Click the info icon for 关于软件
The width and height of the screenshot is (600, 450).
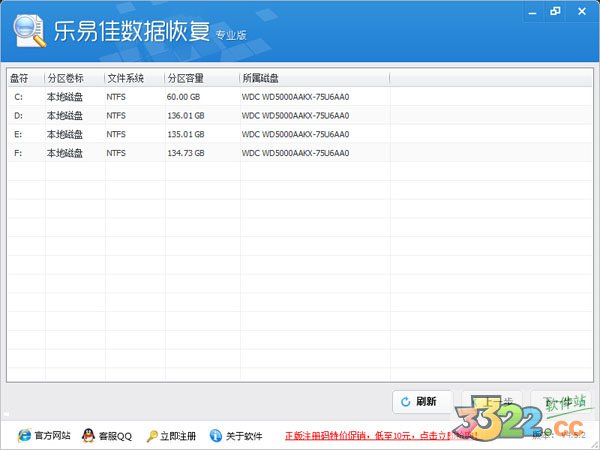[x=215, y=435]
